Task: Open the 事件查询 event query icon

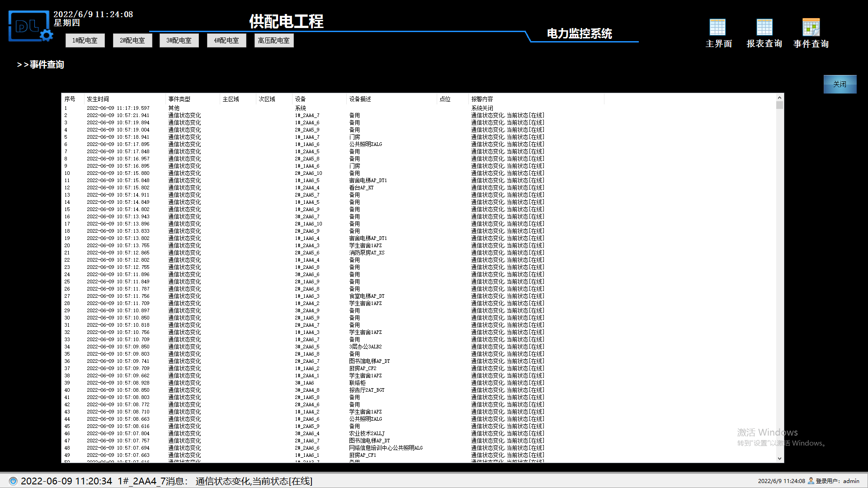Action: [811, 28]
